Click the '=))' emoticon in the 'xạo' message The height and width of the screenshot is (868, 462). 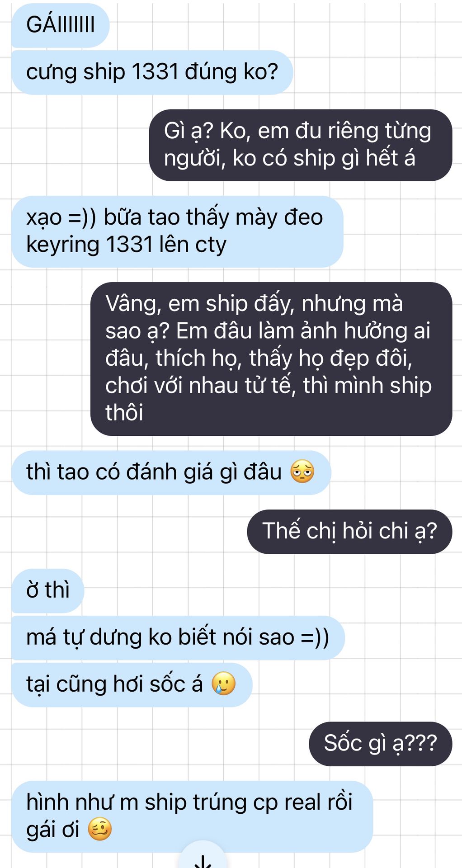coord(82,217)
